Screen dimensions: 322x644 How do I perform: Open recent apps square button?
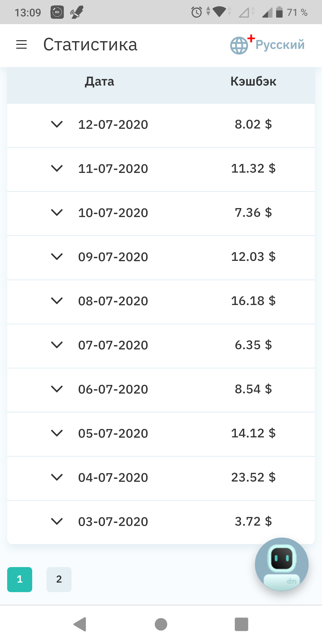pos(241,624)
